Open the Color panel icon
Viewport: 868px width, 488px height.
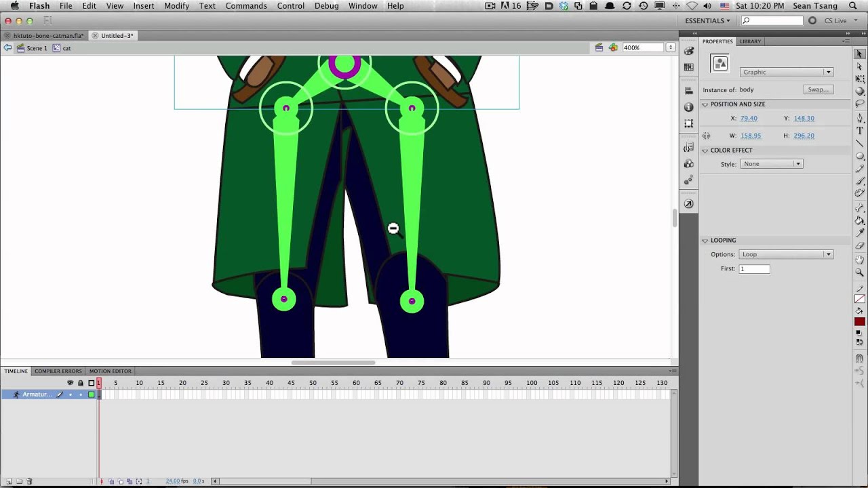click(x=689, y=51)
